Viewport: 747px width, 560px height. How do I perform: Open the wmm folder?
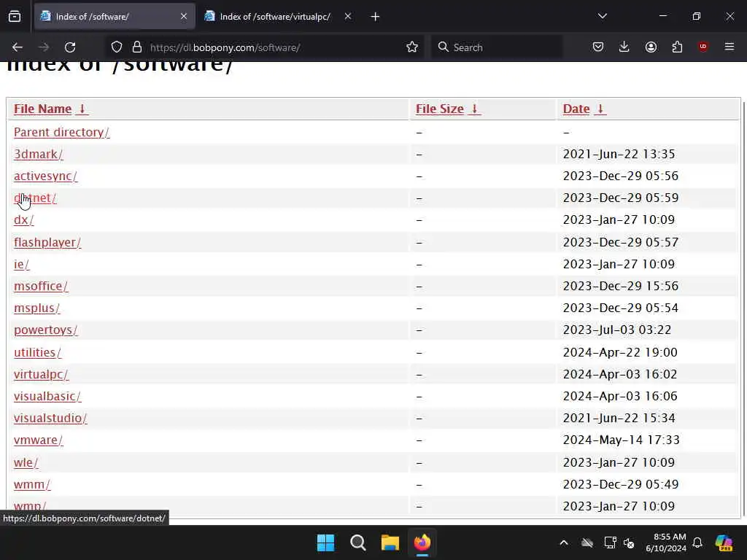32,484
